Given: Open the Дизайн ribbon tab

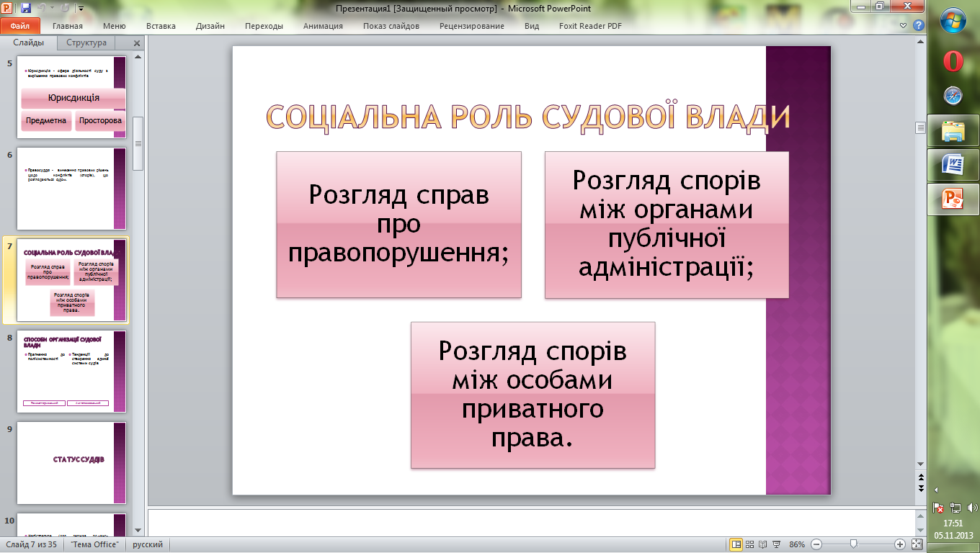Looking at the screenshot, I should [210, 26].
